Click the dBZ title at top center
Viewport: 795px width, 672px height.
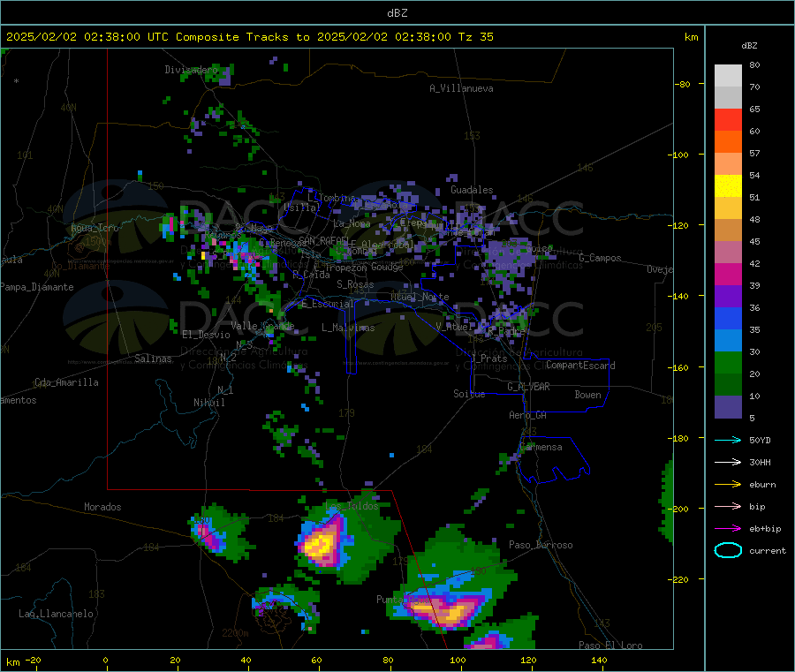point(397,13)
